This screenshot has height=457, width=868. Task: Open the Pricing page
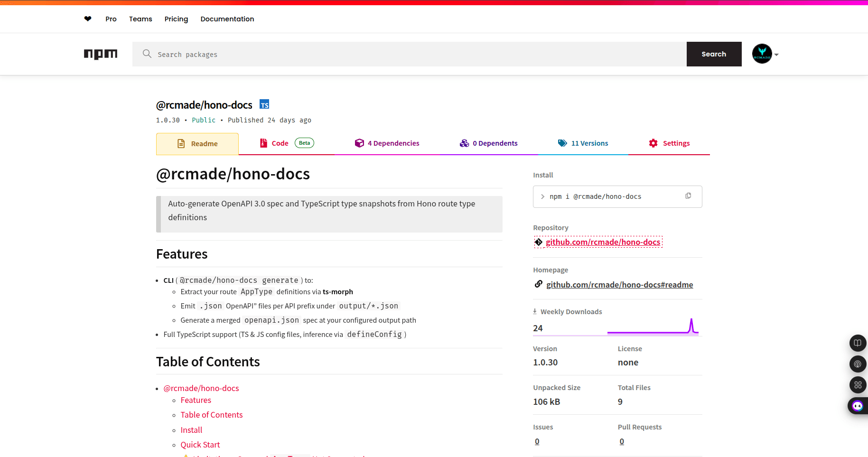[x=176, y=19]
